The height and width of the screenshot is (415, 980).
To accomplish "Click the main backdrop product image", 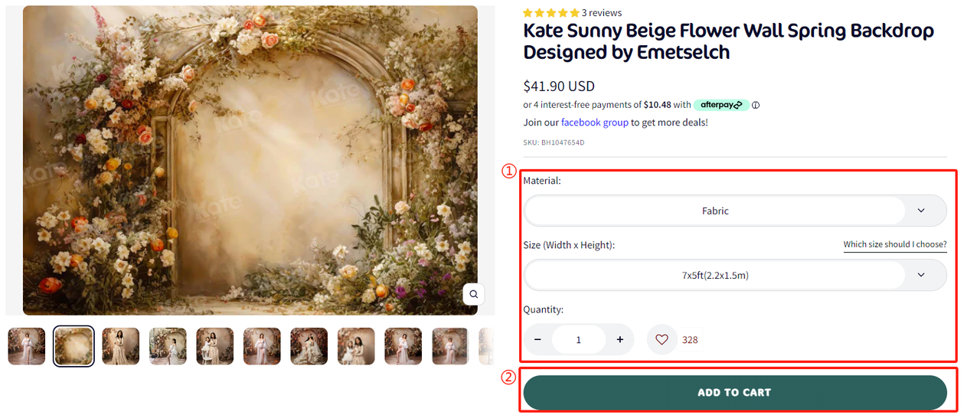I will coord(250,160).
